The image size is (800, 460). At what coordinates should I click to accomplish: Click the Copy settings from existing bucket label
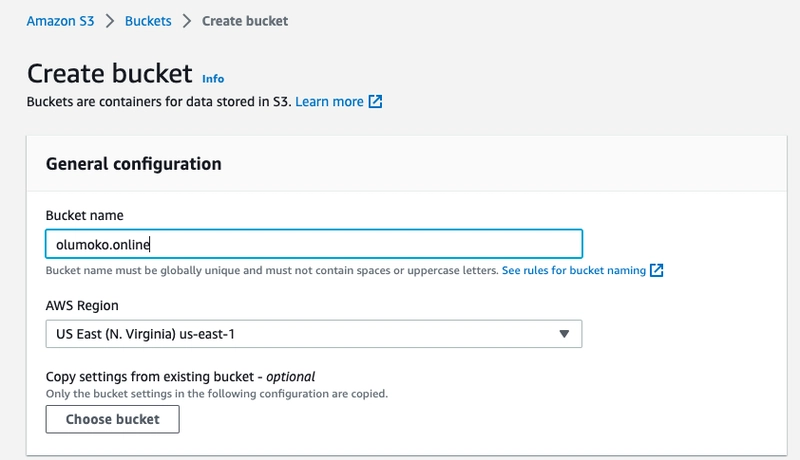(x=180, y=377)
